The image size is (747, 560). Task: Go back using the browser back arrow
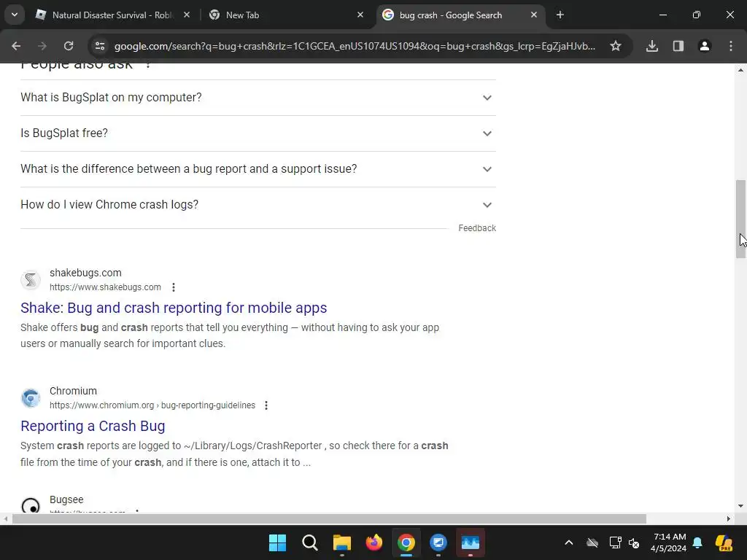pyautogui.click(x=16, y=46)
